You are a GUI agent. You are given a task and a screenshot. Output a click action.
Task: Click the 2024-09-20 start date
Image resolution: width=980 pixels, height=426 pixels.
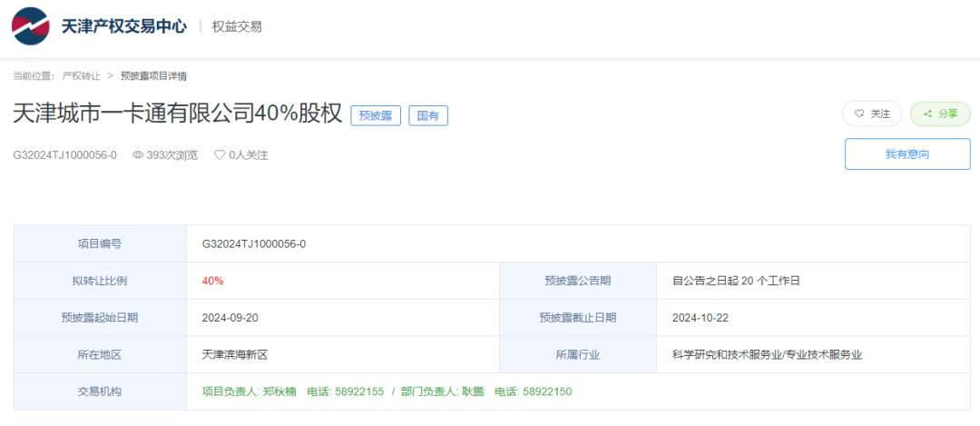230,318
